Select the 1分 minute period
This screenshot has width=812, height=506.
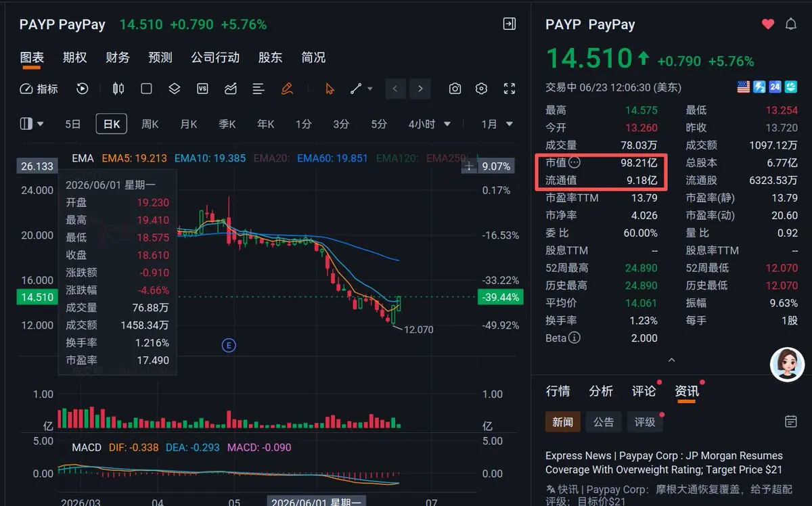pyautogui.click(x=303, y=124)
